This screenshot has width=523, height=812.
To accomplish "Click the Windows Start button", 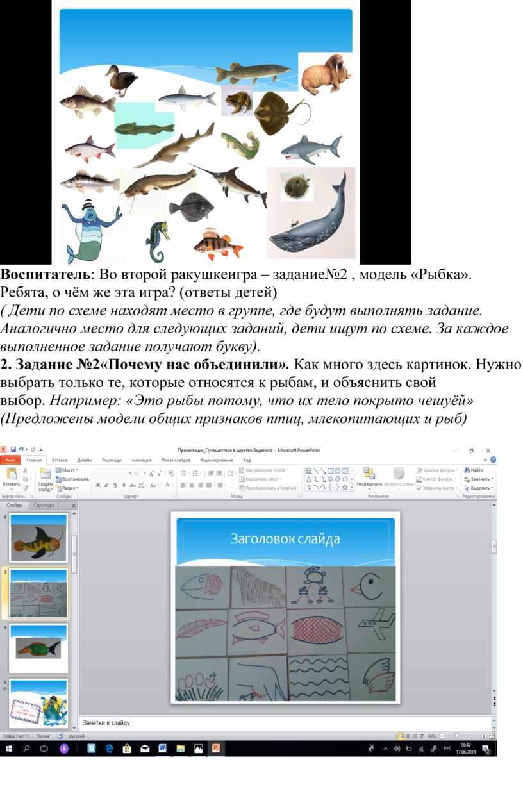I will [x=10, y=748].
